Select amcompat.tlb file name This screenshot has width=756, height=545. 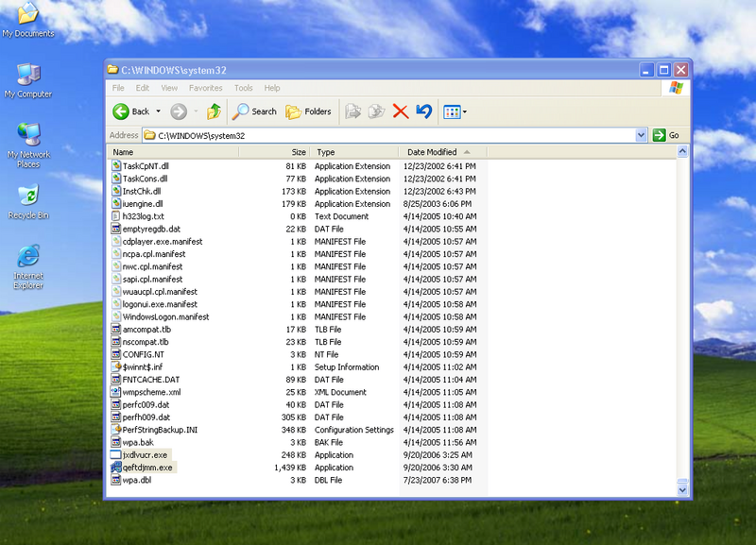click(x=146, y=329)
